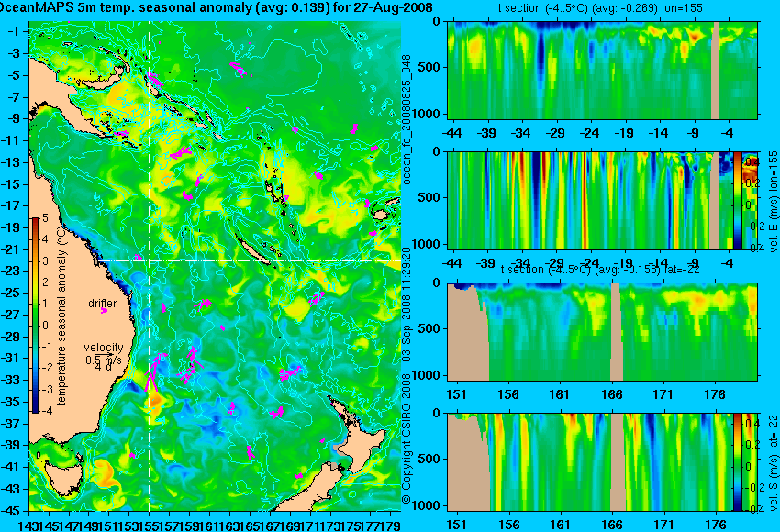Click the temperature seasonal anomaly color bar
This screenshot has height=532, width=780.
click(35, 315)
